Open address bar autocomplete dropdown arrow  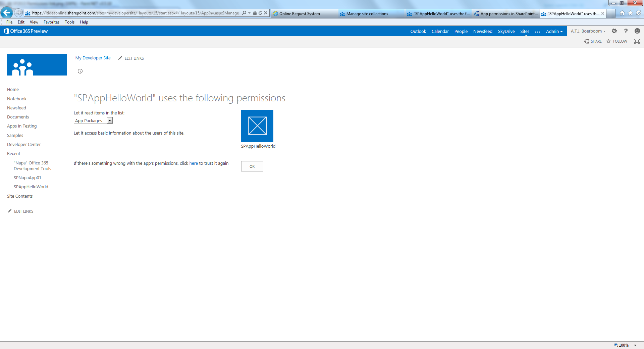[x=249, y=13]
